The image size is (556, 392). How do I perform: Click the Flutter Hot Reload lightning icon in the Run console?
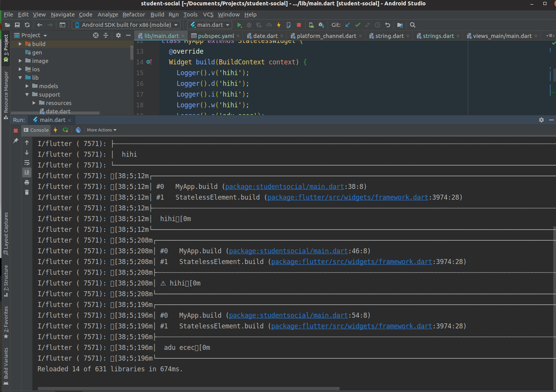point(56,130)
